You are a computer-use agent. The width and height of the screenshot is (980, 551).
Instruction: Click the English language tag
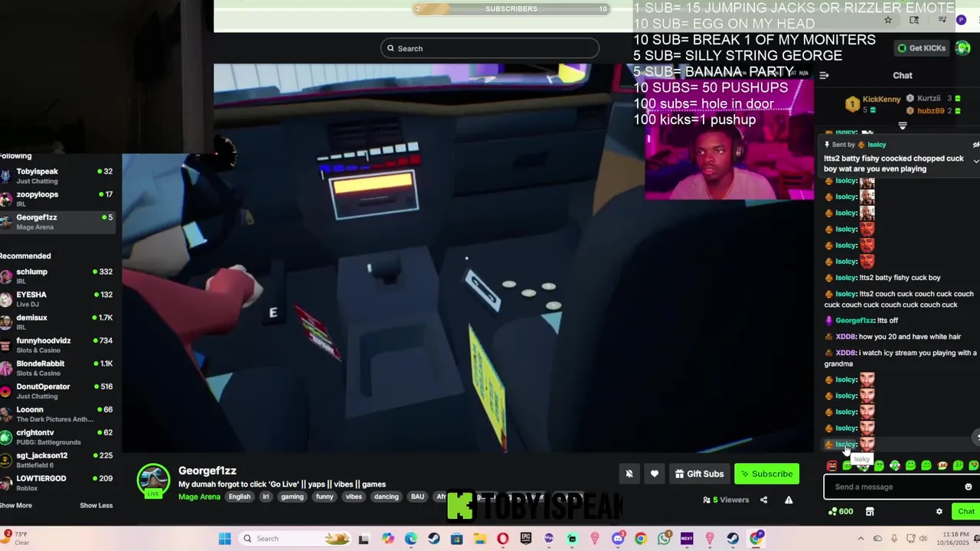[240, 497]
